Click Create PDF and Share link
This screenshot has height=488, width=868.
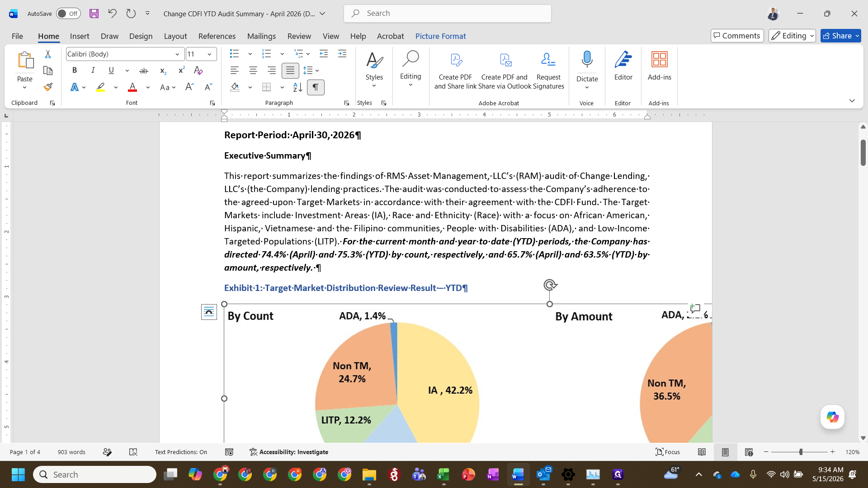coord(455,70)
